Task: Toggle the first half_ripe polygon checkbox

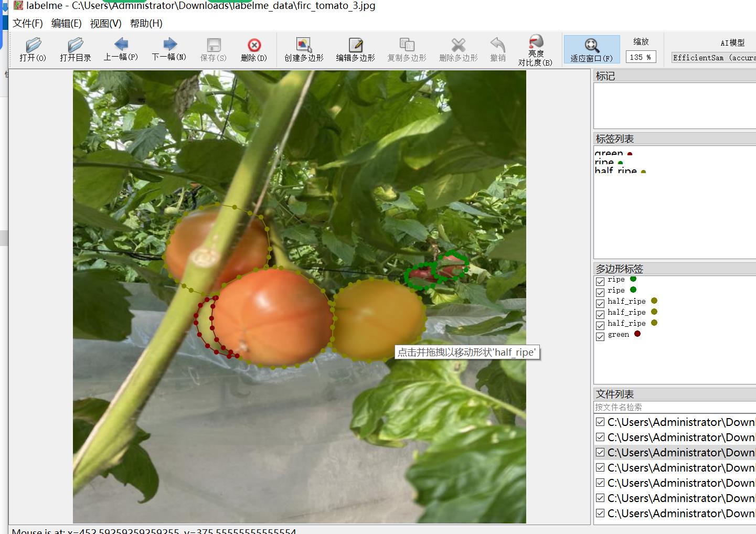Action: point(600,303)
